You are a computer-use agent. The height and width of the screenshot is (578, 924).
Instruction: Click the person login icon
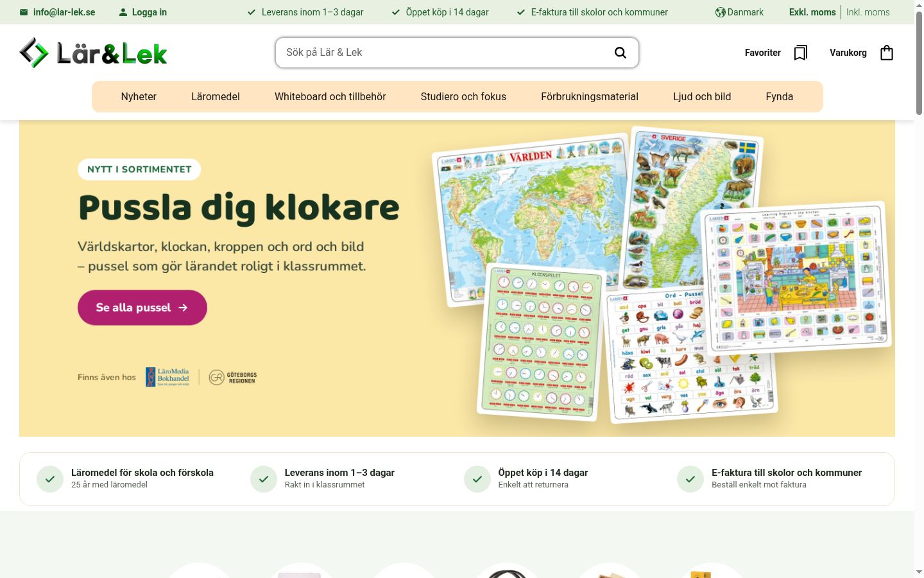pyautogui.click(x=123, y=12)
